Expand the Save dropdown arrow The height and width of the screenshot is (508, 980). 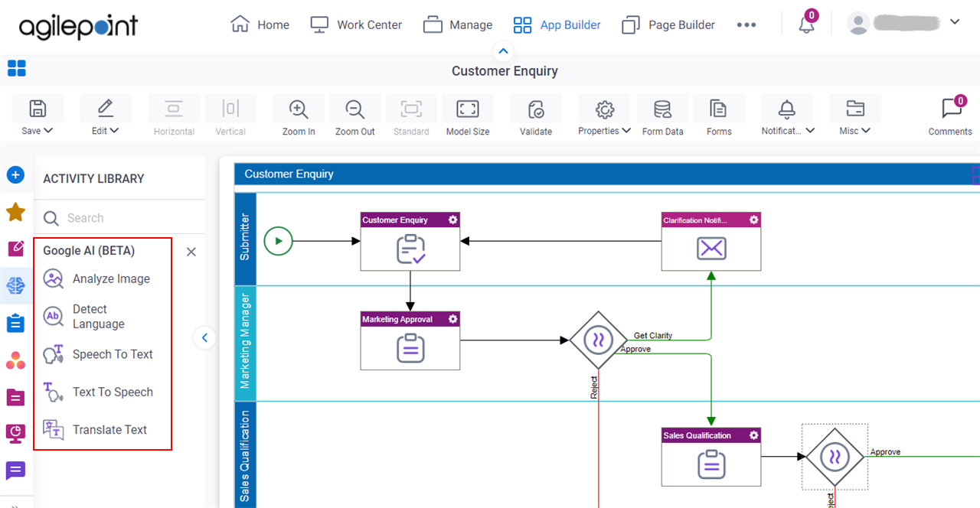(x=48, y=131)
